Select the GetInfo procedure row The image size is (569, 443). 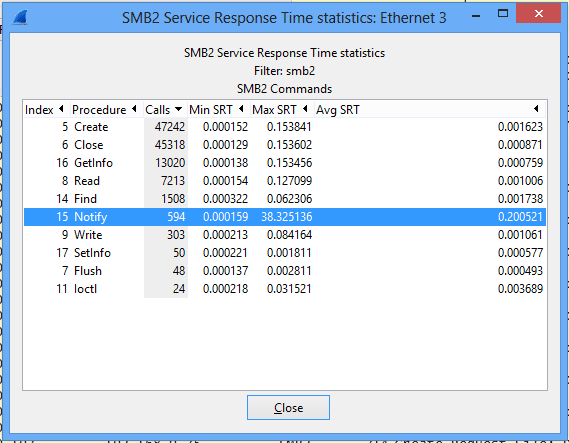coord(285,163)
